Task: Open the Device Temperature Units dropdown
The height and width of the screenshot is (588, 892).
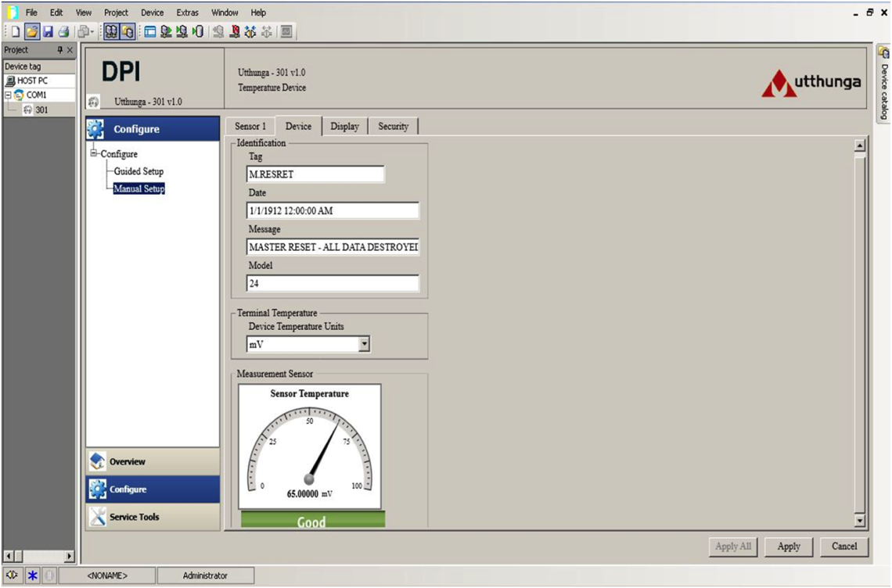Action: coord(363,344)
